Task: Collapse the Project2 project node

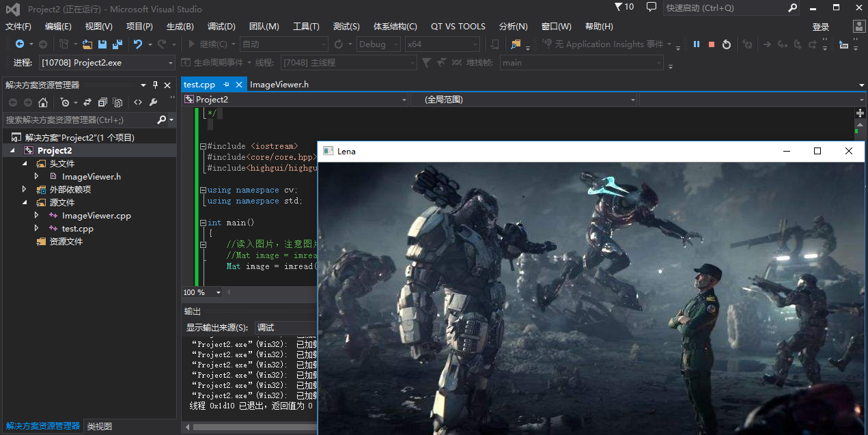Action: [13, 150]
